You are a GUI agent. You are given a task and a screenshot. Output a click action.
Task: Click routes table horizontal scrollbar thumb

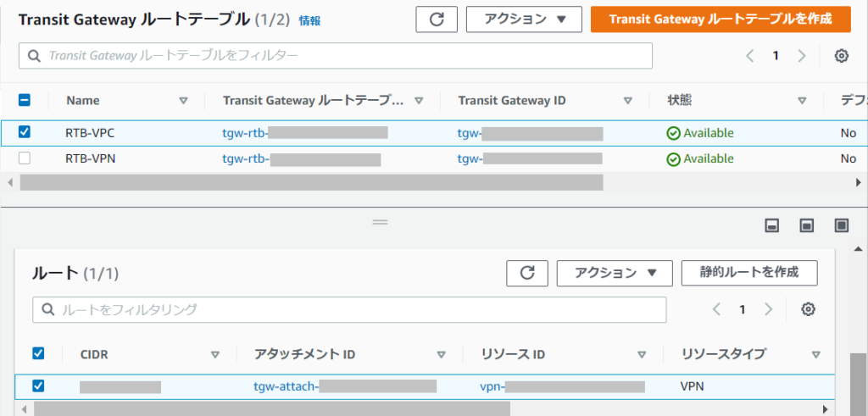coord(272,409)
